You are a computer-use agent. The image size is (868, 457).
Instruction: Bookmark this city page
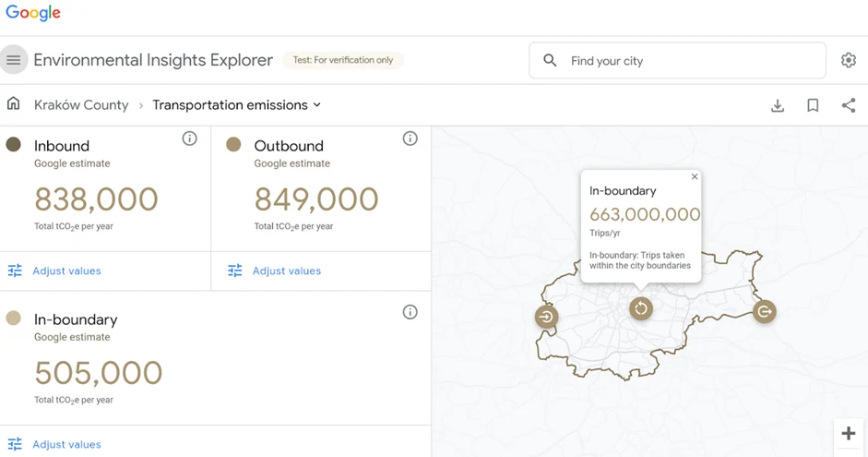[813, 105]
